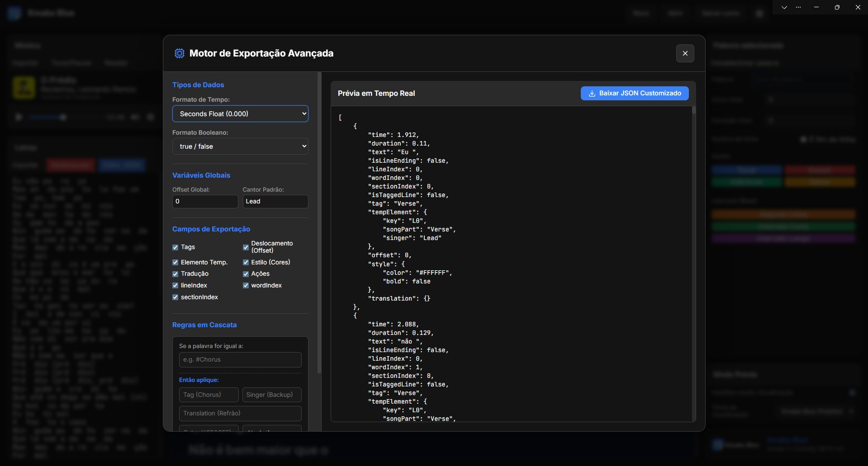Click the Tag (Chorus) rule field
This screenshot has height=466, width=868.
(209, 395)
